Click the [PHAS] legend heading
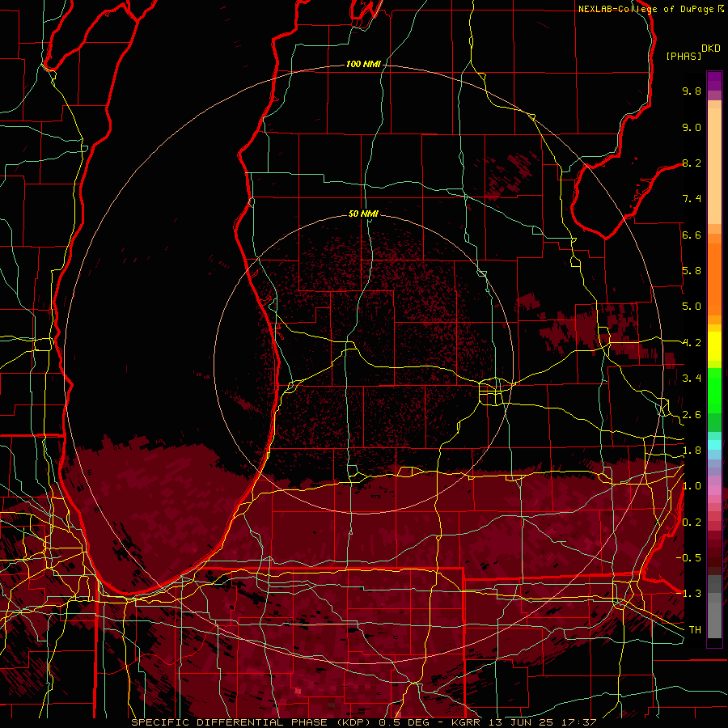This screenshot has height=728, width=728. click(684, 56)
